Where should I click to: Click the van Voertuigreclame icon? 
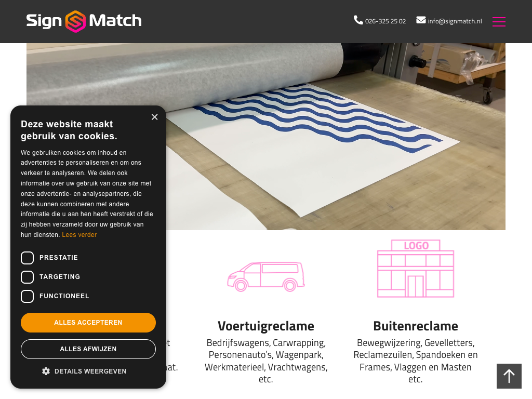point(266,277)
